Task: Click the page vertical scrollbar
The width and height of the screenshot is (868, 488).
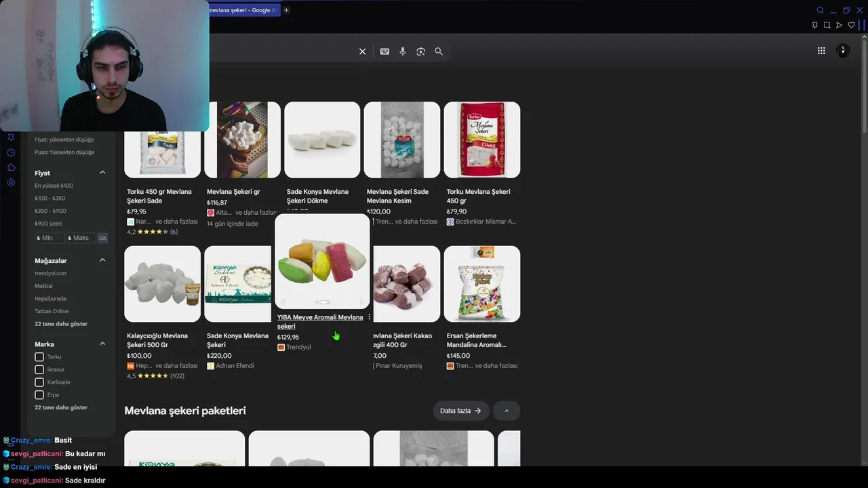Action: coord(865,85)
